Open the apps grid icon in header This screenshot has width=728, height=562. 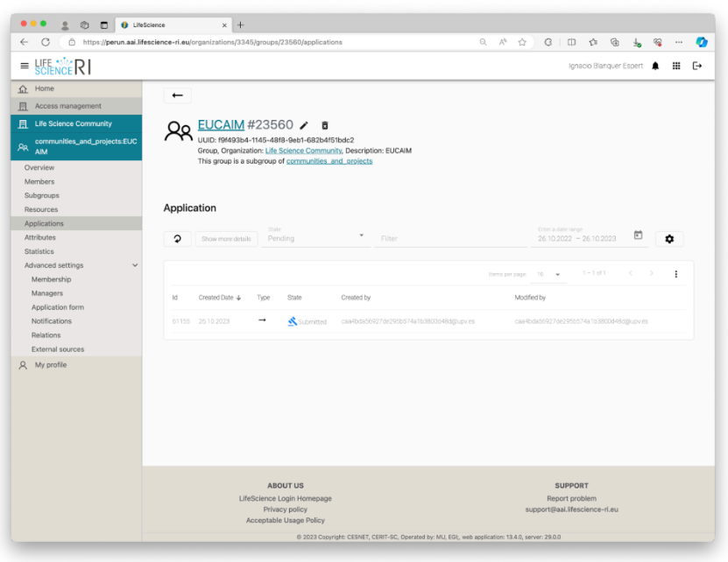tap(676, 66)
